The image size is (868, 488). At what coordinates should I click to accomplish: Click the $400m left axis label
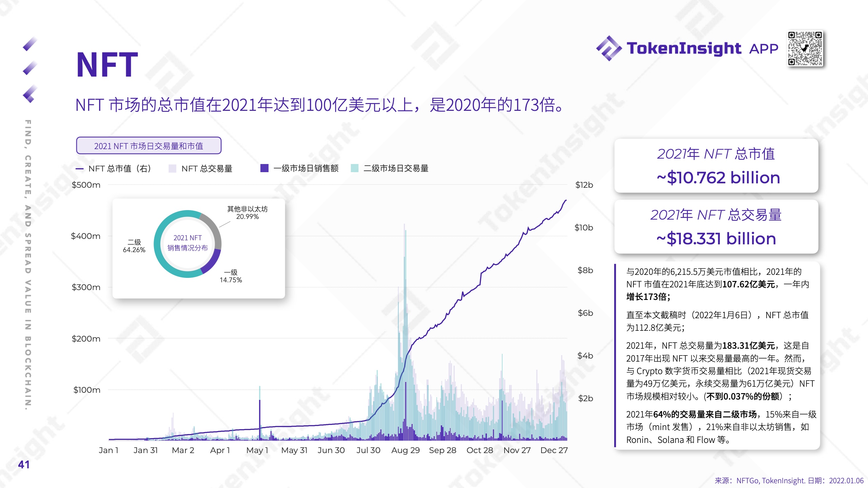point(86,236)
